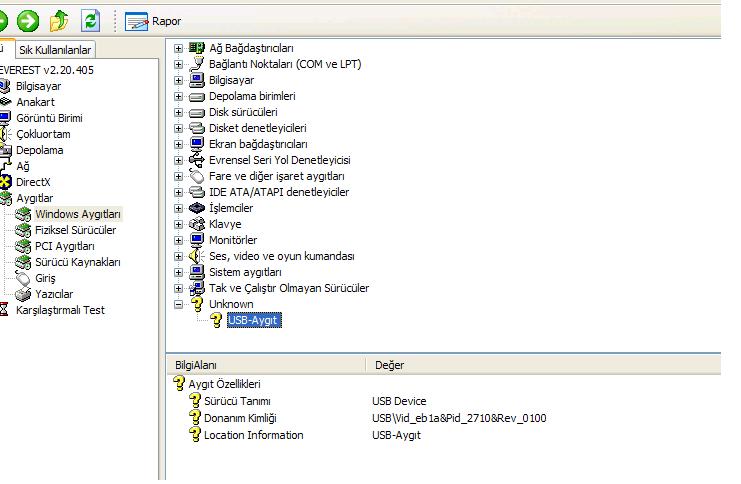Expand the Bilgisayar device node

[178, 80]
